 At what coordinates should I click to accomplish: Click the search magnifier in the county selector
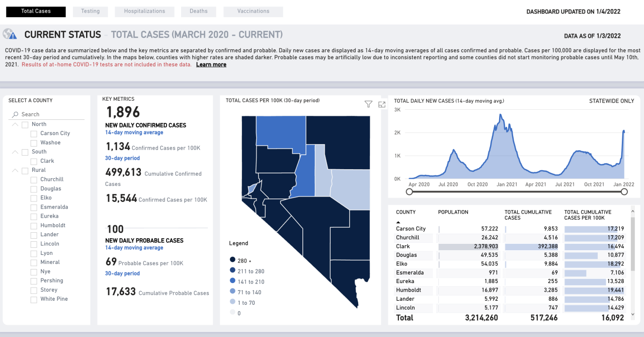[15, 114]
